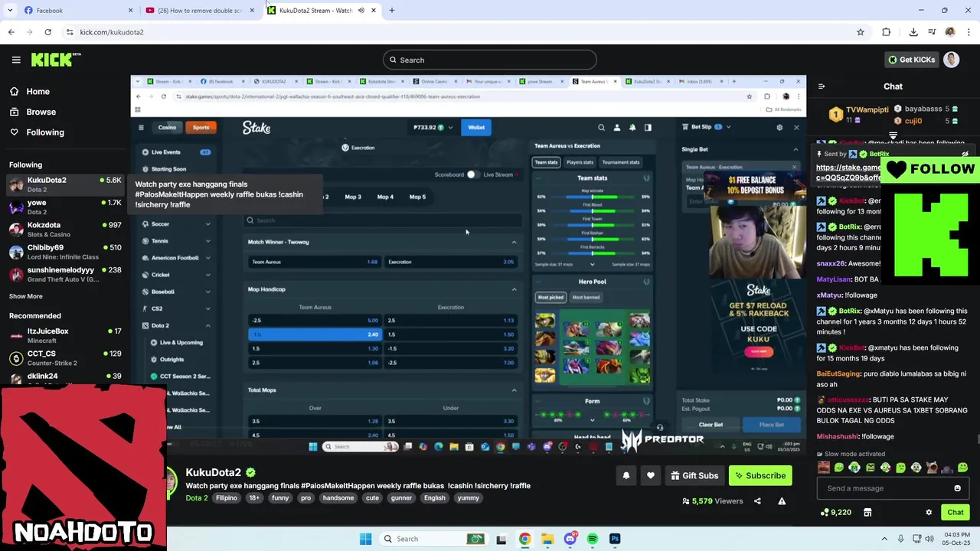Click the green Subscribe button
This screenshot has height=551, width=980.
760,476
